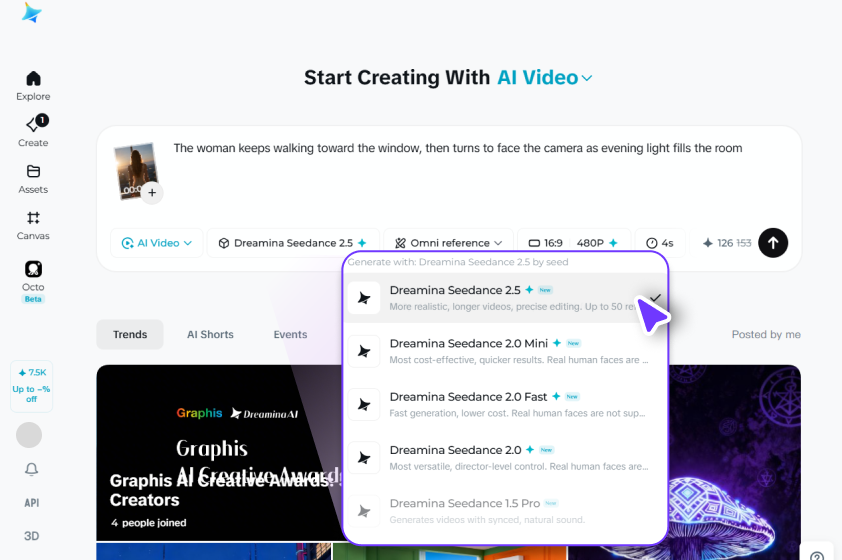This screenshot has width=842, height=560.
Task: Switch to the Events tab
Action: pos(291,334)
